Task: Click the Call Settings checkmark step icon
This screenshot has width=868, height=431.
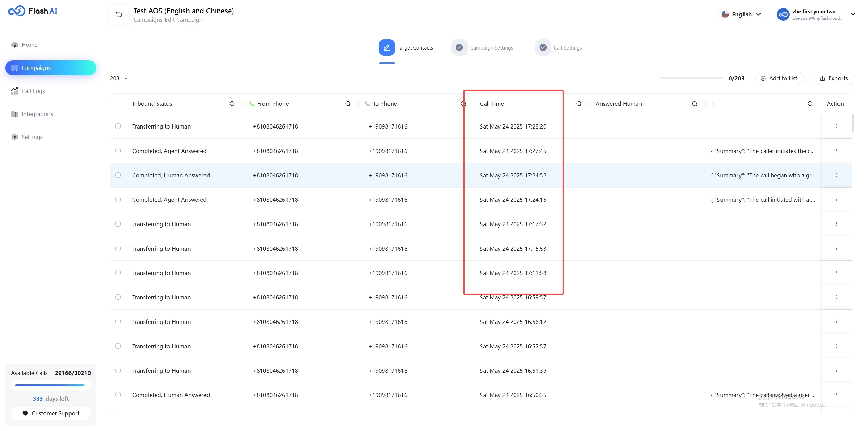Action: tap(543, 47)
